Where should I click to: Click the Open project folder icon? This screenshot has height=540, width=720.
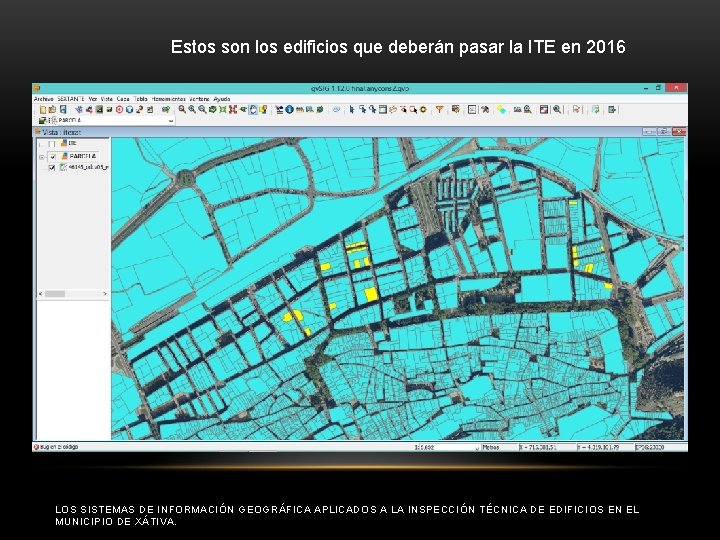pyautogui.click(x=52, y=109)
